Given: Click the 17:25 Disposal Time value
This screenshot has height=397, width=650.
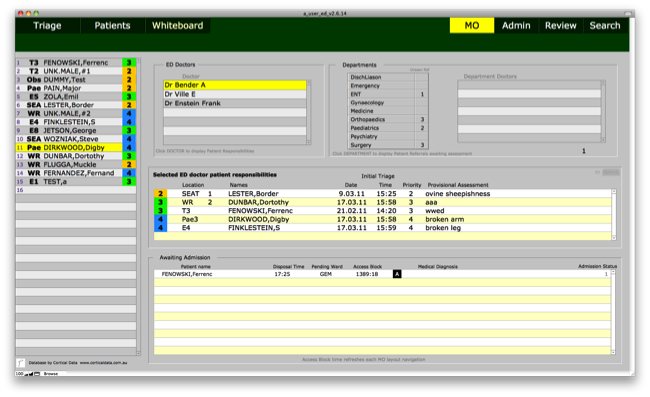Looking at the screenshot, I should point(282,274).
